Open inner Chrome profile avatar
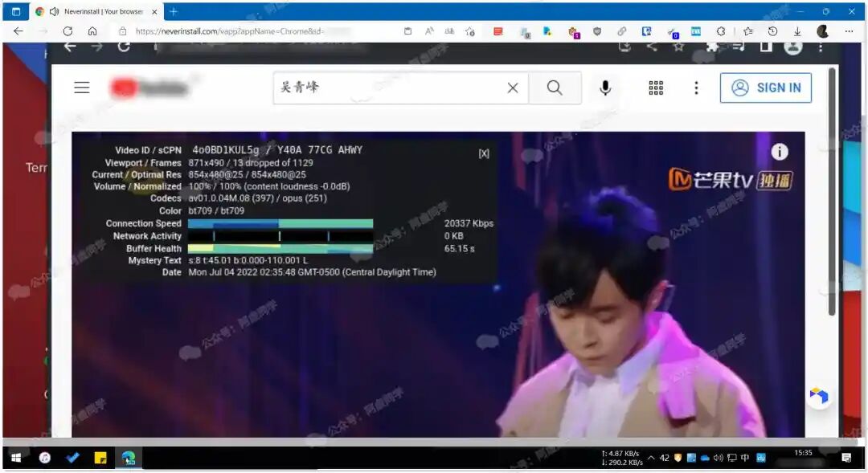Image resolution: width=868 pixels, height=473 pixels. pyautogui.click(x=792, y=47)
